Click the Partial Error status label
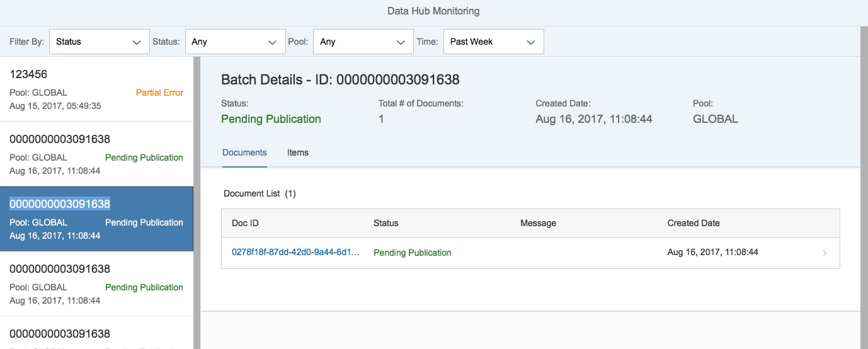The image size is (868, 349). click(159, 93)
